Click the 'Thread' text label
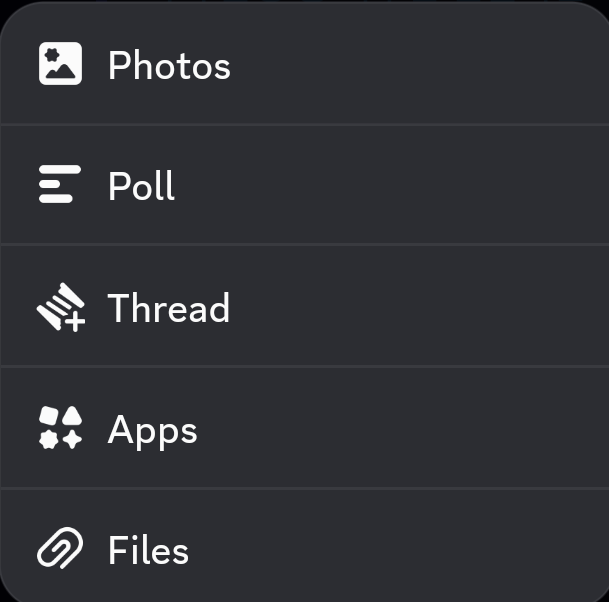609x602 pixels. (x=169, y=308)
